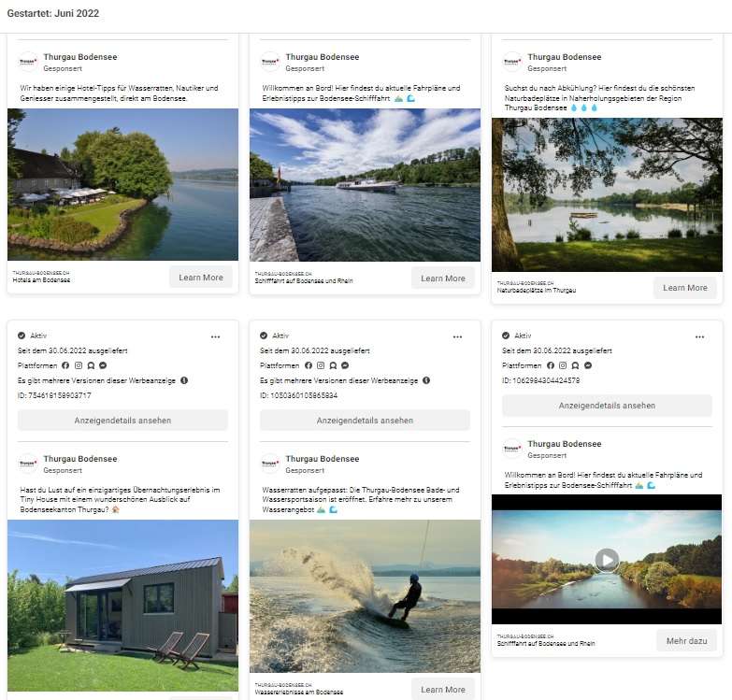Open the three-dot menu on the video ad

click(x=699, y=336)
